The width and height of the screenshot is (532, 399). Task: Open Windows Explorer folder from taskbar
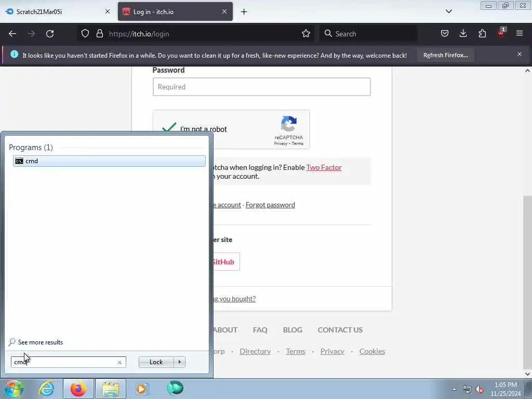[111, 389]
